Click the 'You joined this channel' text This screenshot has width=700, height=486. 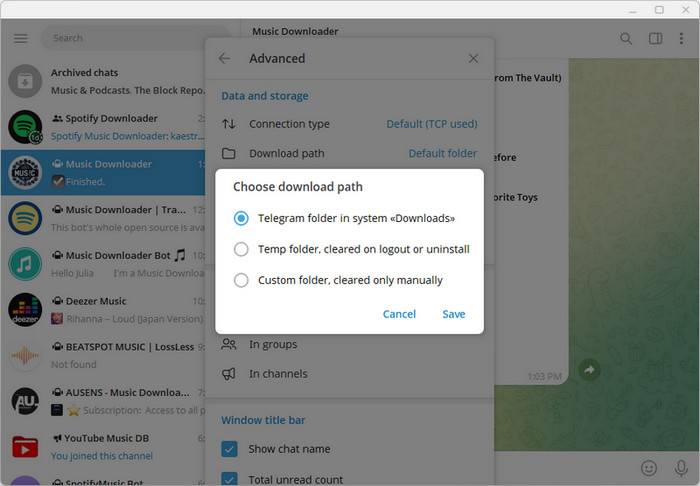(102, 456)
